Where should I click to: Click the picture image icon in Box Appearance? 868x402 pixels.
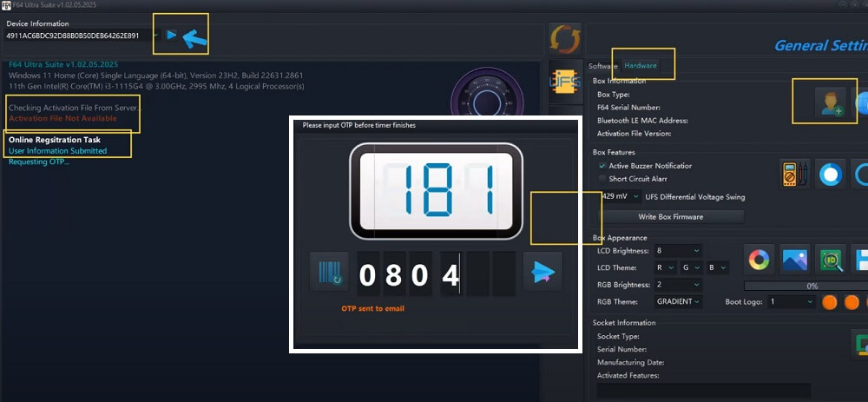click(794, 259)
